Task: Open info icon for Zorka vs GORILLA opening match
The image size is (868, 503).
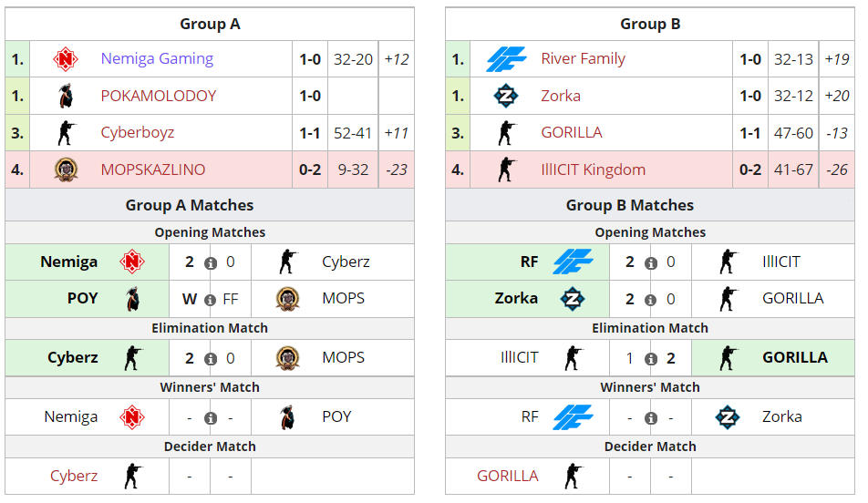Action: 651,299
